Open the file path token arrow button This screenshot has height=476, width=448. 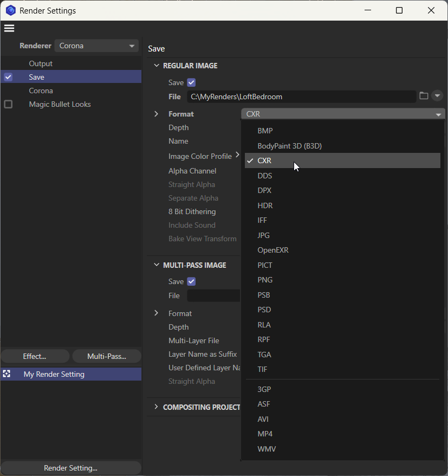pyautogui.click(x=437, y=95)
